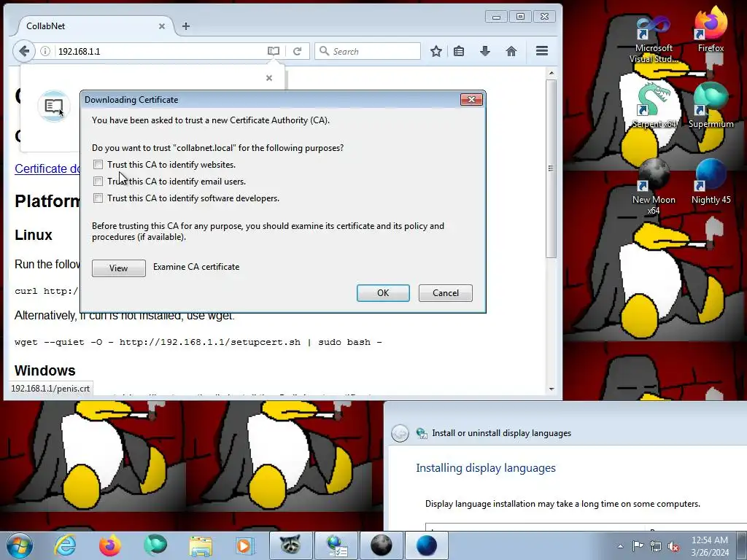
Task: Launch Firefox from taskbar
Action: pos(110,545)
